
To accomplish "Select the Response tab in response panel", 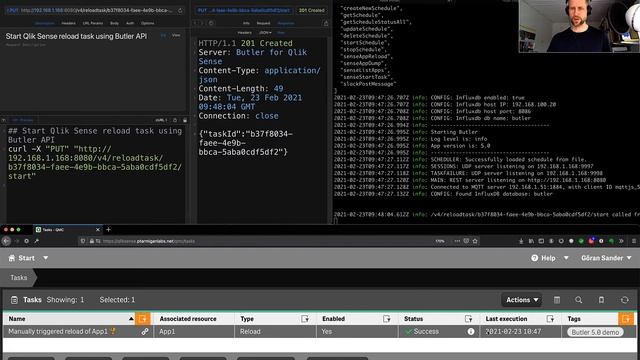I will tap(286, 23).
